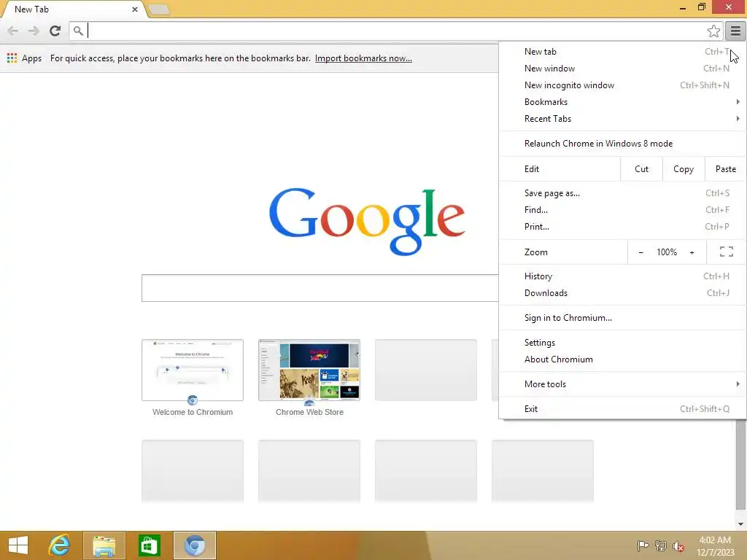The height and width of the screenshot is (560, 747).
Task: Choose Find... from the menu
Action: (x=622, y=209)
